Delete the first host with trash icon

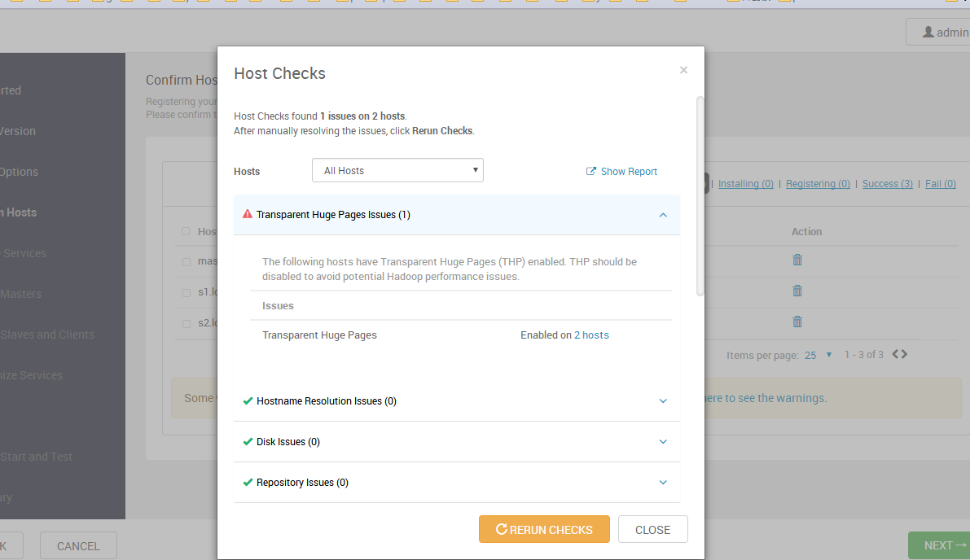coord(797,260)
